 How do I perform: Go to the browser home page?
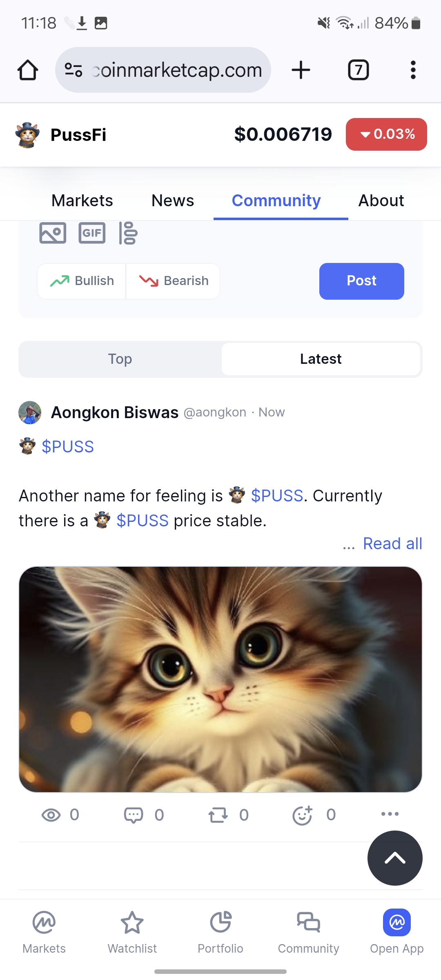pyautogui.click(x=28, y=70)
